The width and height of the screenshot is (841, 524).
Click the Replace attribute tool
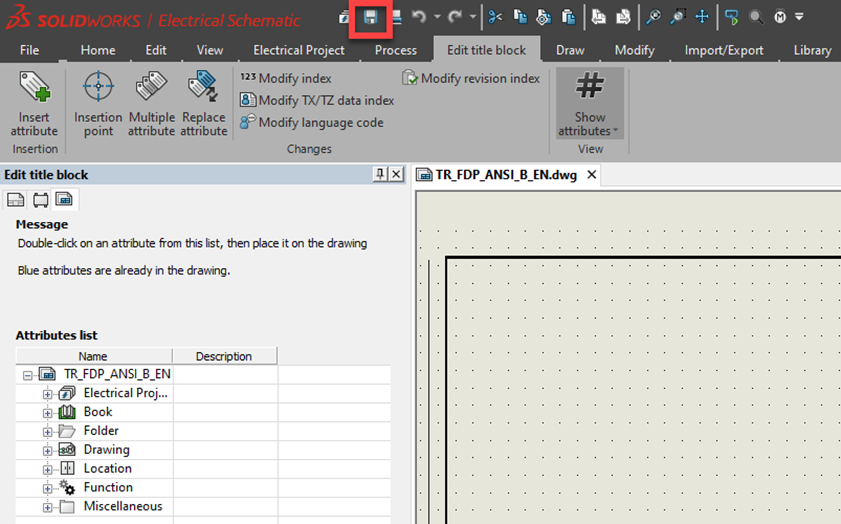click(204, 103)
